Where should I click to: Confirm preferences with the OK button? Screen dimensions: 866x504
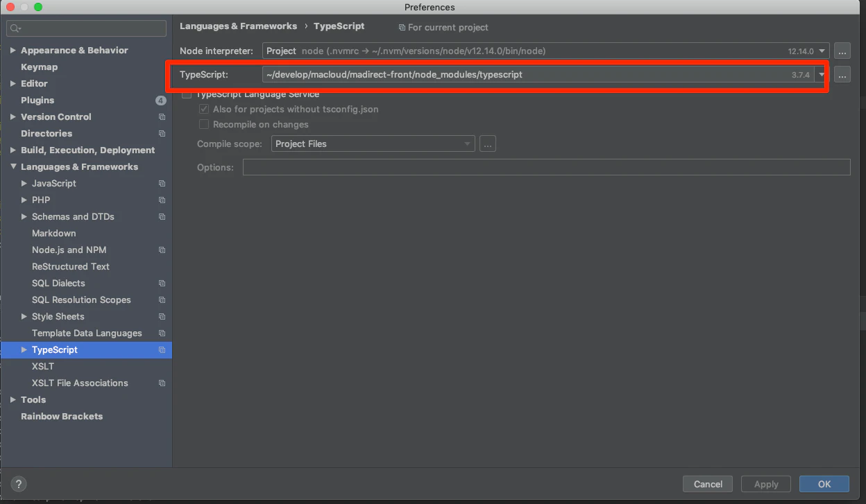coord(824,484)
